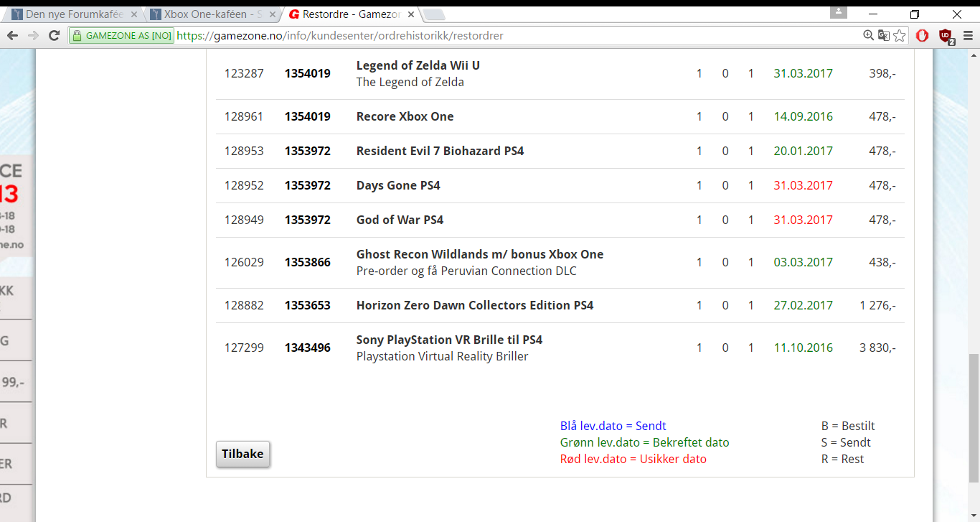Image resolution: width=980 pixels, height=522 pixels.
Task: Click legend text Rød lev.dato = Usikker dato
Action: [x=633, y=459]
